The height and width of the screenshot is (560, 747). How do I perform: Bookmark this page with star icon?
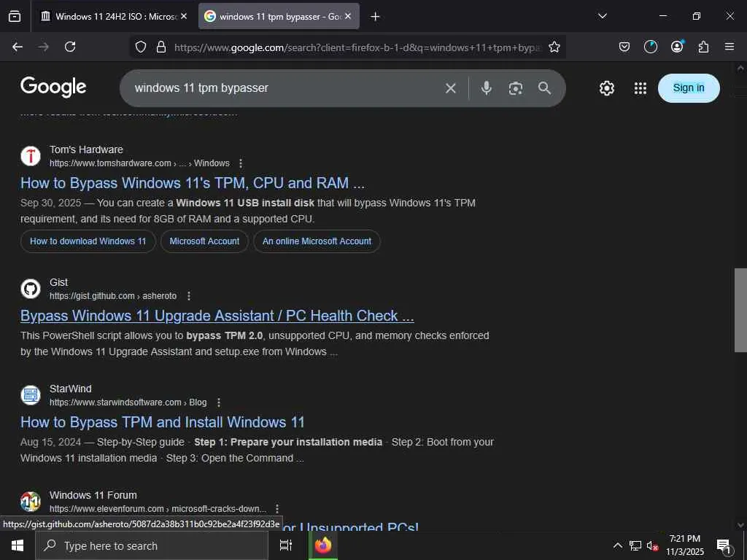tap(554, 47)
